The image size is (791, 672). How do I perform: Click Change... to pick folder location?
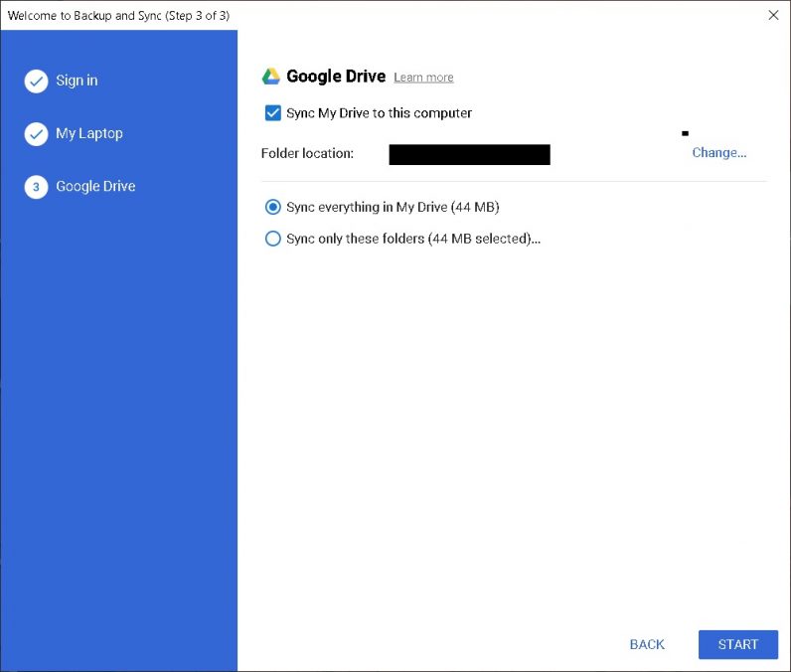(718, 152)
